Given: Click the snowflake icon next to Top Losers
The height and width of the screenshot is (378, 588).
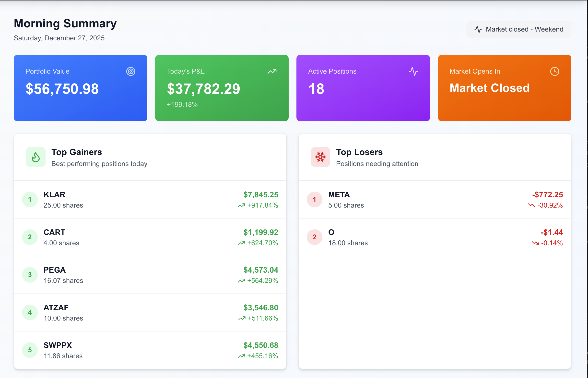Looking at the screenshot, I should (320, 157).
